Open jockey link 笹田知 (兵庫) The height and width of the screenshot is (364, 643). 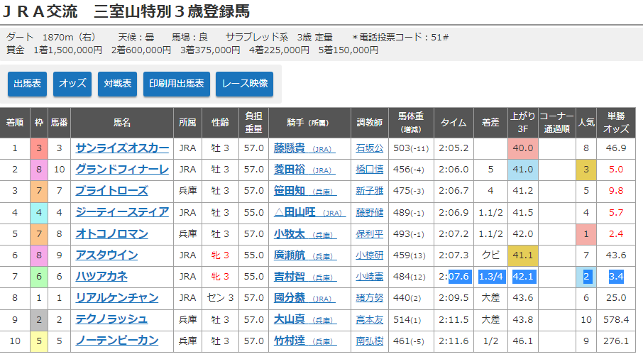[x=305, y=191]
